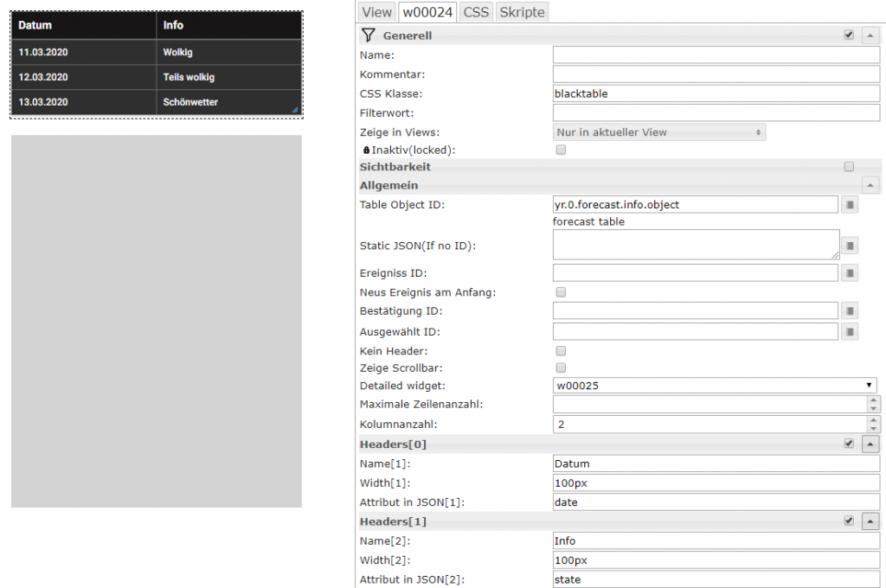Open object browser for Table Object ID

click(x=850, y=205)
